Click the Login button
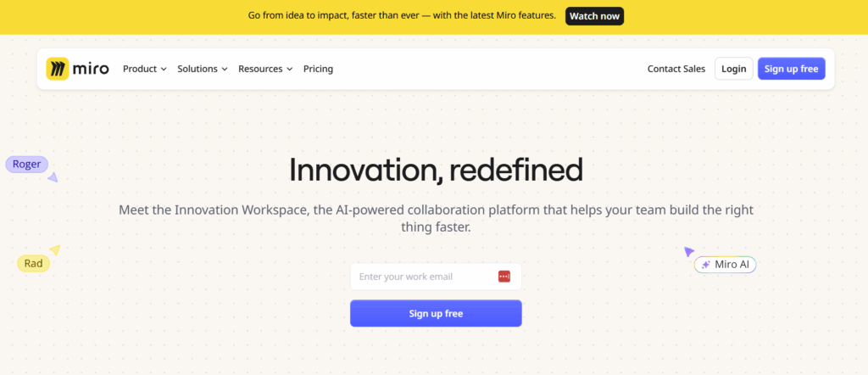This screenshot has height=375, width=868. pos(733,69)
